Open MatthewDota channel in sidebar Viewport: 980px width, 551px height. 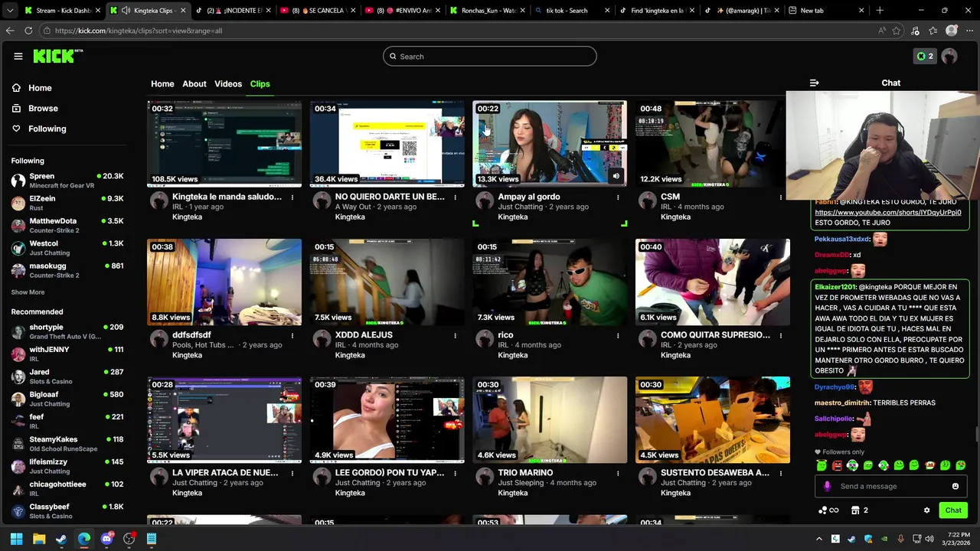pyautogui.click(x=67, y=226)
